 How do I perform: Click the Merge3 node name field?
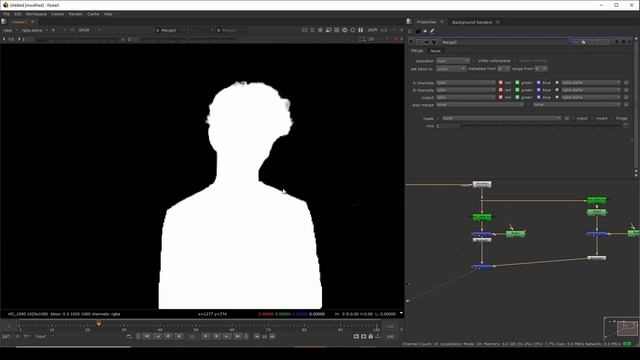coord(504,42)
